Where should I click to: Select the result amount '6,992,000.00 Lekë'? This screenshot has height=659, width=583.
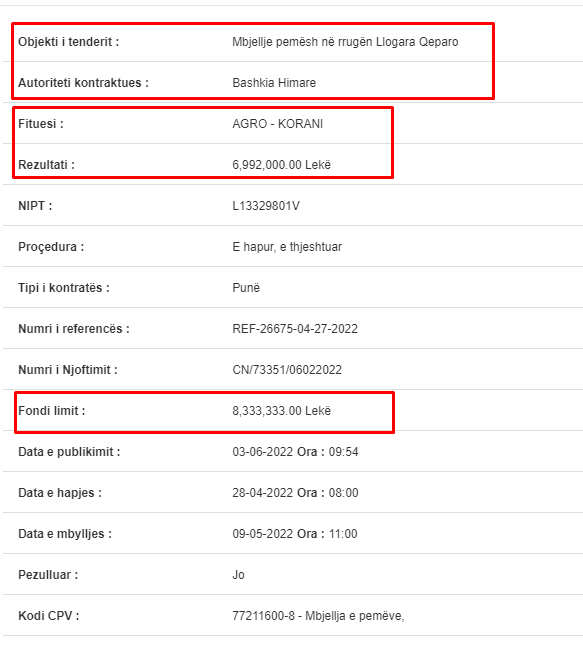282,165
